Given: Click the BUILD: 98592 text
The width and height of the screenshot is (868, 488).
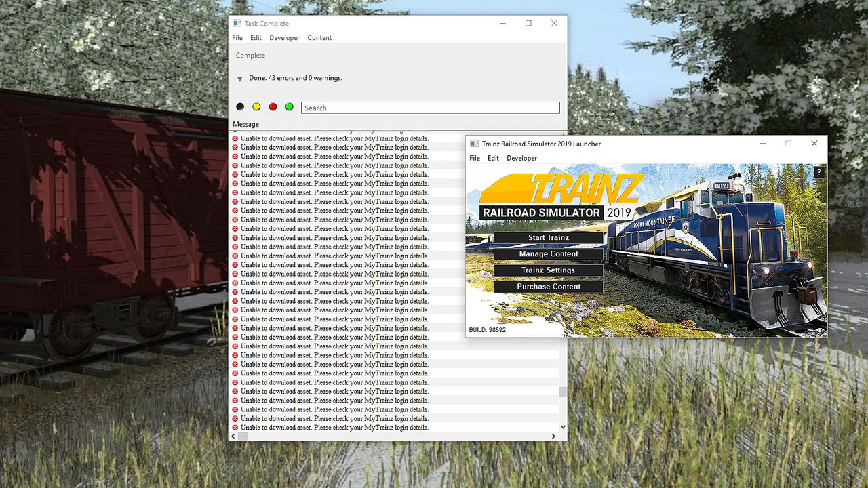Looking at the screenshot, I should (487, 330).
